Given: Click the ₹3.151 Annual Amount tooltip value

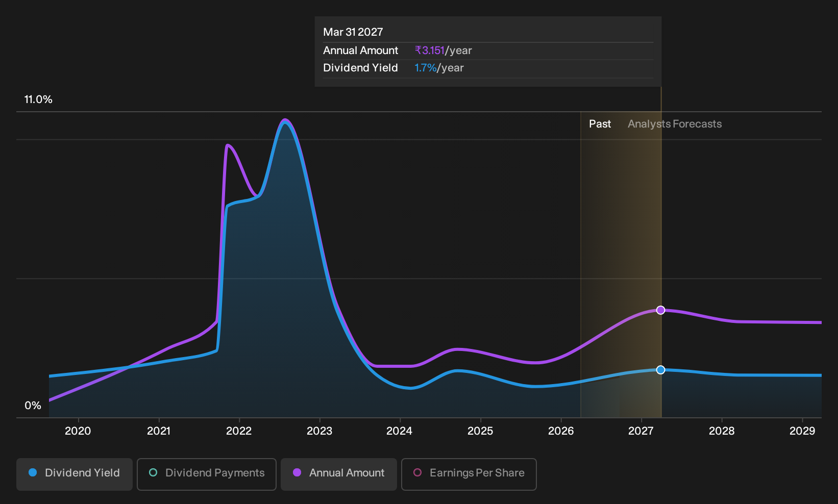Looking at the screenshot, I should click(x=430, y=51).
